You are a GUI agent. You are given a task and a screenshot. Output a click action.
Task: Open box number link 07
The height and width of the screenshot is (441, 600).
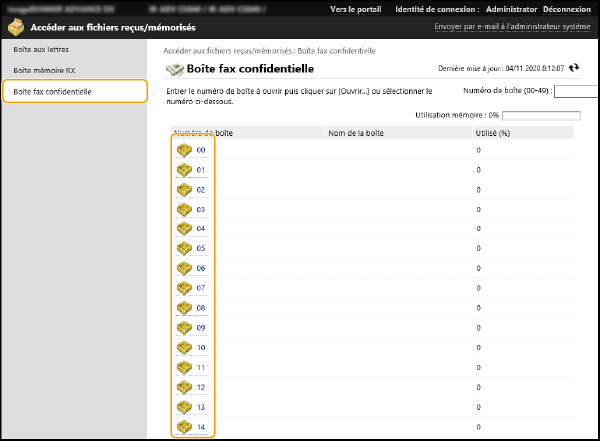201,288
